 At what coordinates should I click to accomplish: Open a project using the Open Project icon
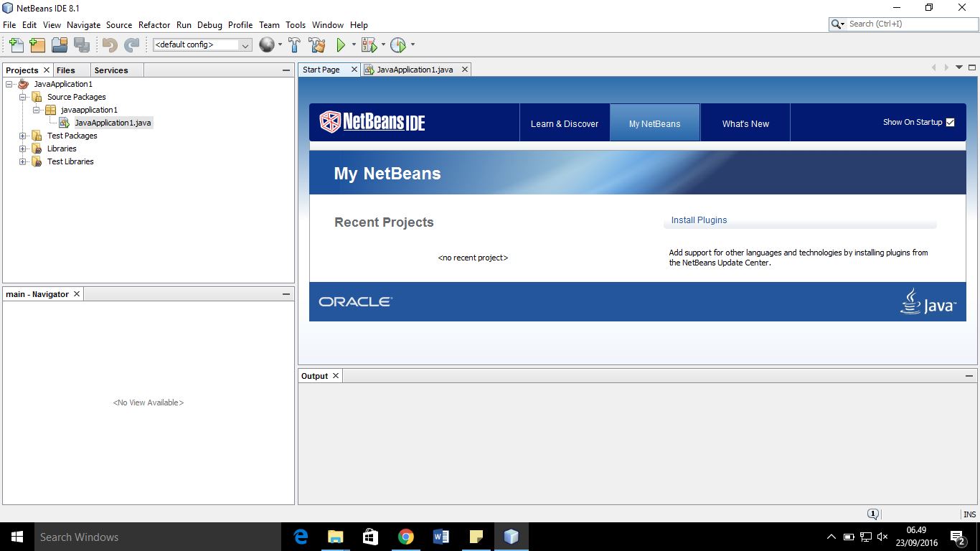tap(60, 44)
